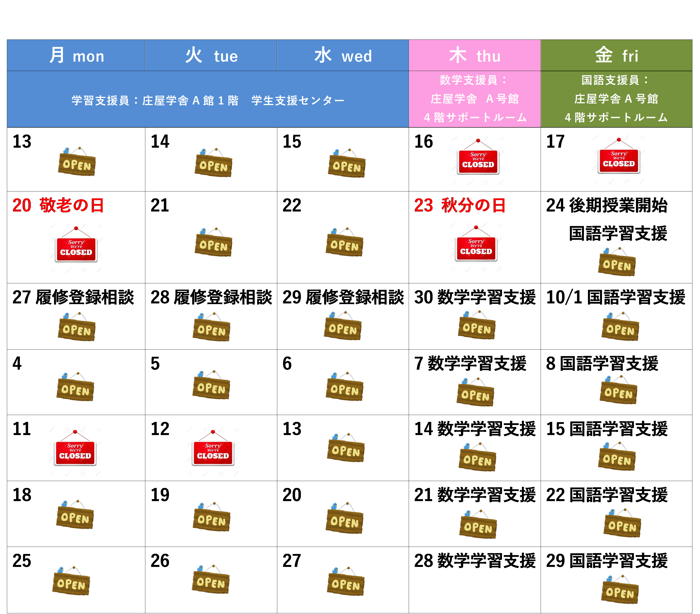Viewport: 700px width, 614px height.
Task: Click the 数学支援員 location info cell
Action: click(475, 99)
